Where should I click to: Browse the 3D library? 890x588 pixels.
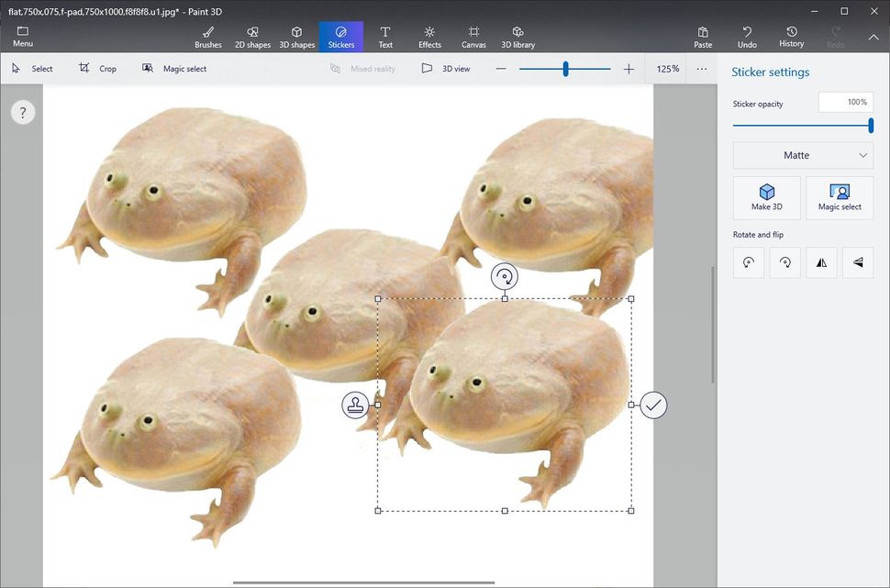[517, 37]
